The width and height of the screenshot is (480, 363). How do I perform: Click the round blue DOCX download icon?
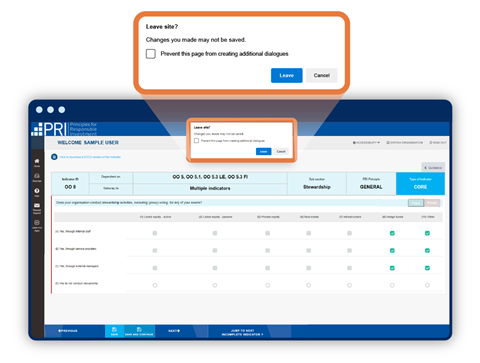click(54, 157)
